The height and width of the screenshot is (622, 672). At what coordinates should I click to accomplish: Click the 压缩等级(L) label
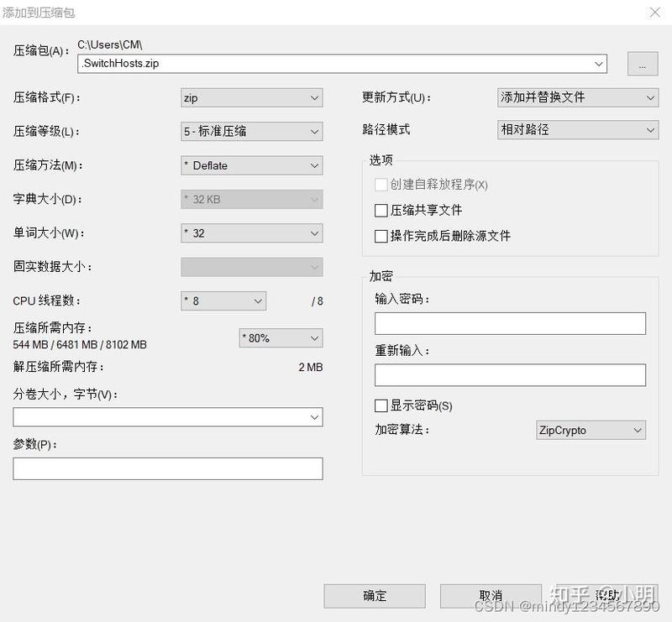tap(46, 132)
